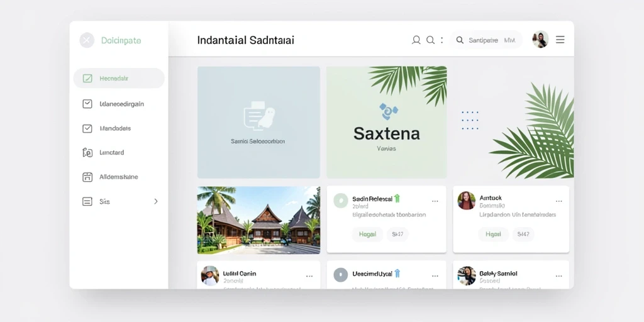Click the Galaly Samiol avatar
This screenshot has height=322, width=644.
[467, 275]
